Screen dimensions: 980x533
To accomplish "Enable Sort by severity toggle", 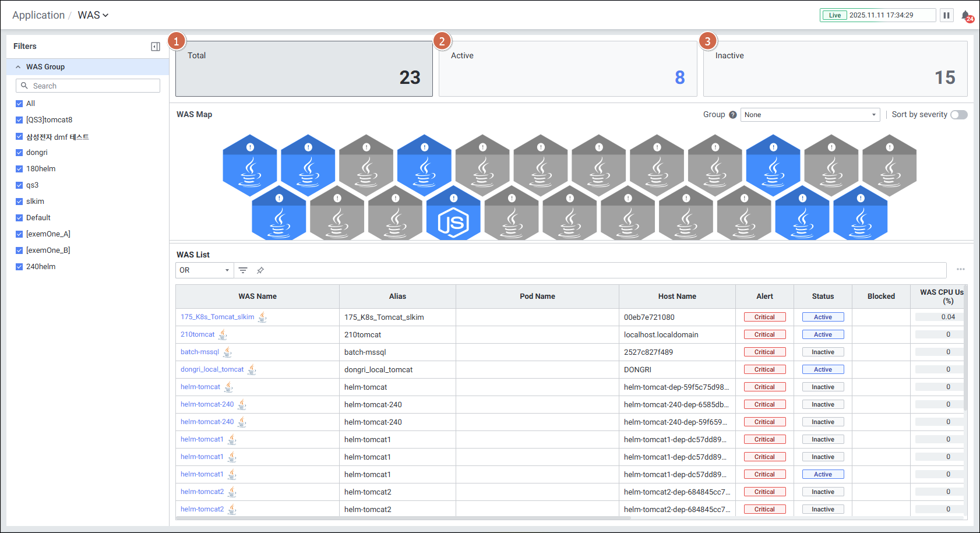I will click(958, 115).
